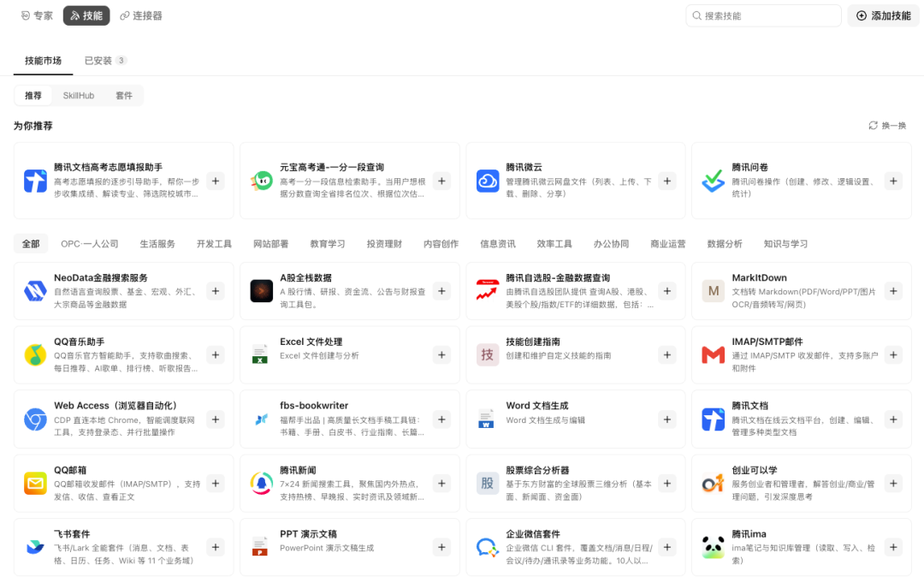Viewport: 924px width, 577px height.
Task: Switch to the 专家 tab
Action: [37, 16]
